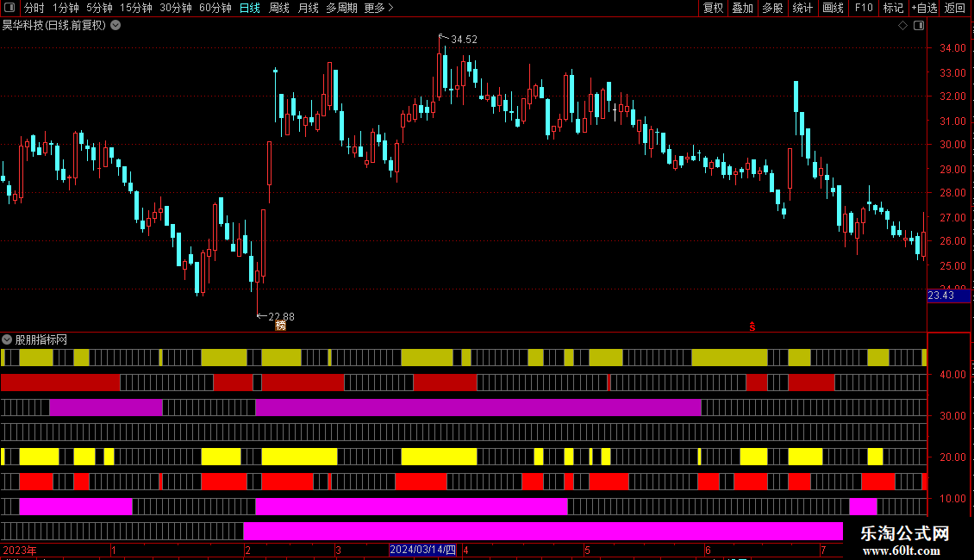
Task: Click the 叠加 overlay button
Action: pyautogui.click(x=742, y=8)
